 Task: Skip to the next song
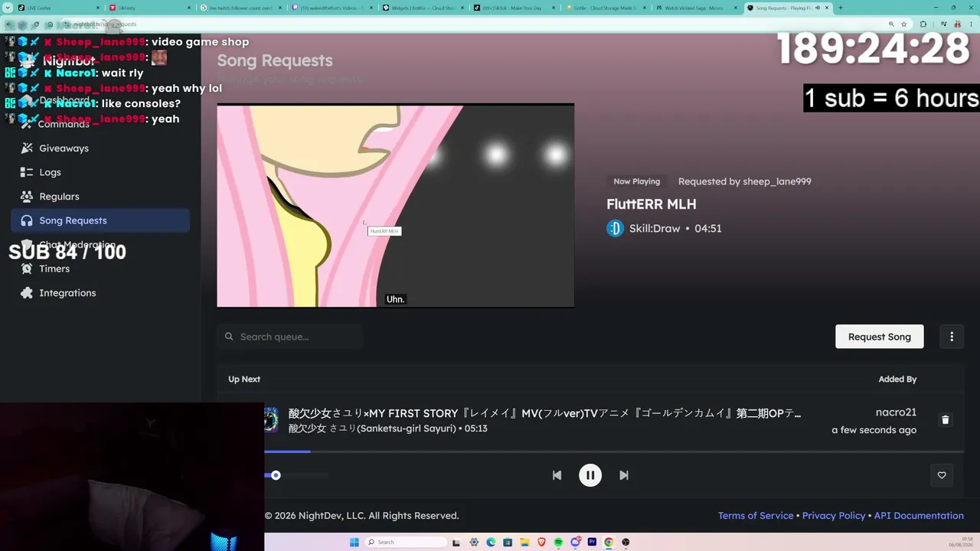(x=624, y=475)
